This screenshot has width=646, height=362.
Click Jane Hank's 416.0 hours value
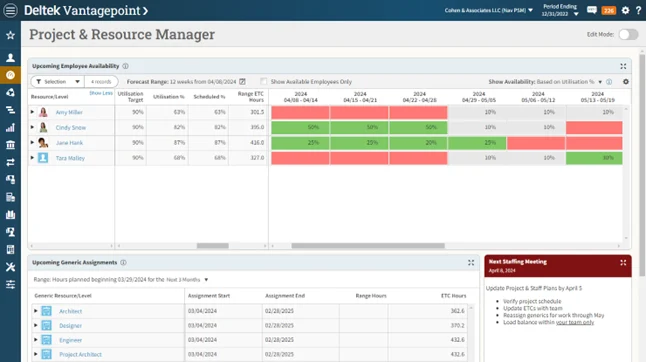pyautogui.click(x=257, y=142)
